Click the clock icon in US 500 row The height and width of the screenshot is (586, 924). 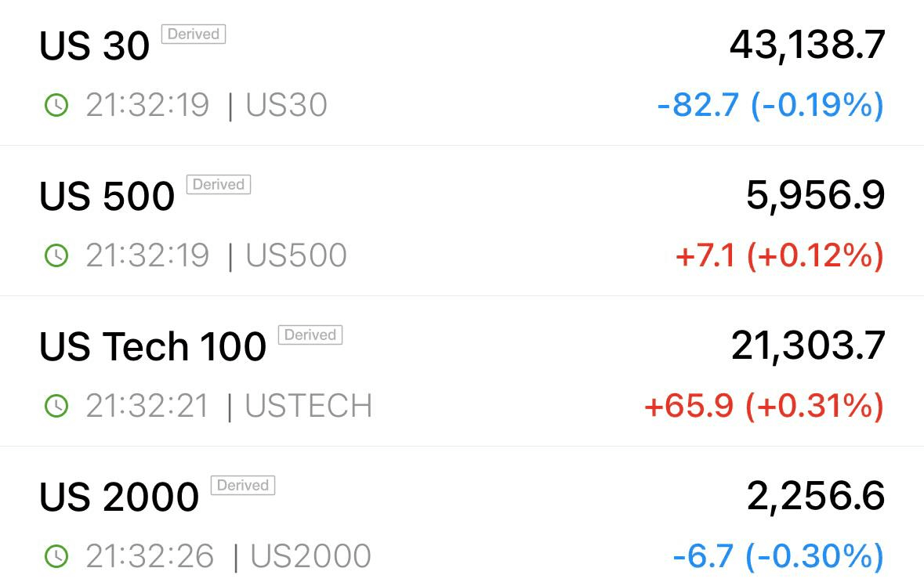pos(56,255)
